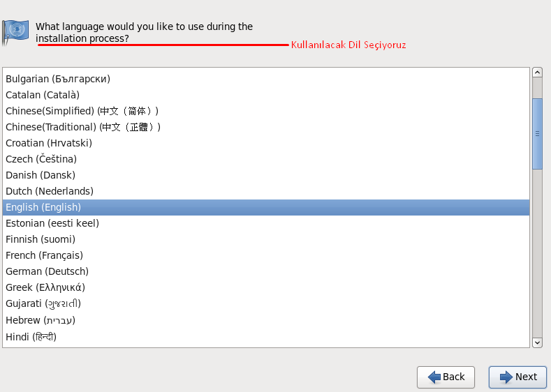Click the flag globe icon in header
The height and width of the screenshot is (392, 551).
pos(15,31)
